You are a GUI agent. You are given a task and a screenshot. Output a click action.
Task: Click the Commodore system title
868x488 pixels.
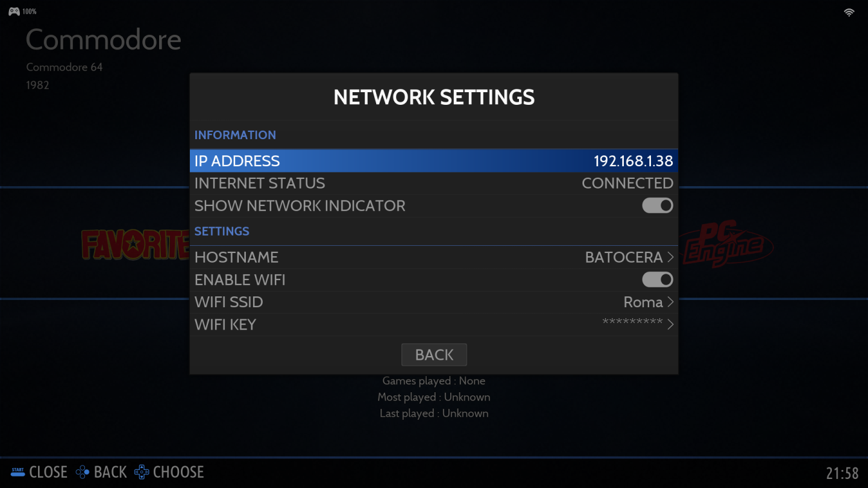pos(103,40)
